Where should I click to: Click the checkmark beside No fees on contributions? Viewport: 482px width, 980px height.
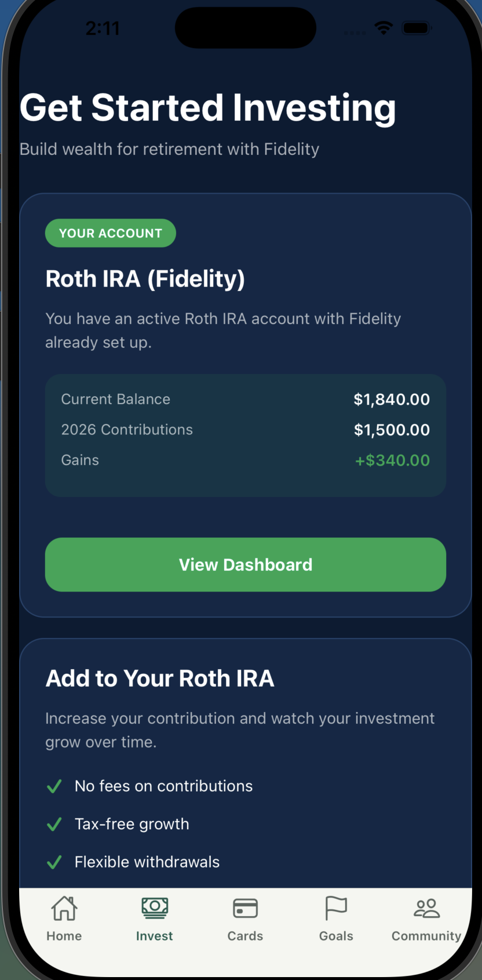point(54,786)
